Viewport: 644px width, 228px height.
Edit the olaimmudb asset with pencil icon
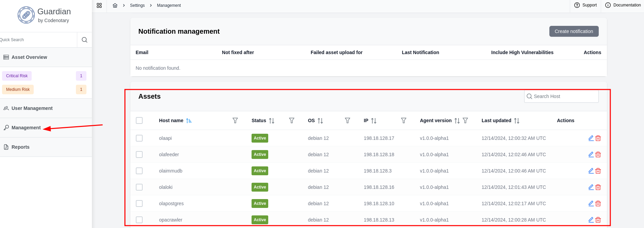click(591, 171)
